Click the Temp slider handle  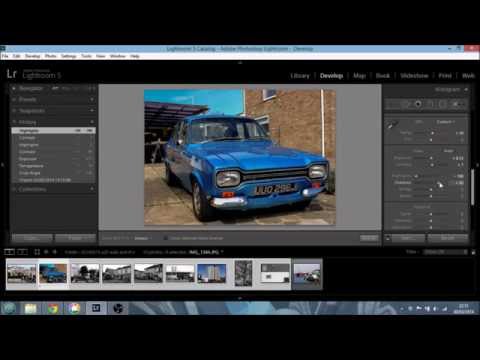pos(432,133)
